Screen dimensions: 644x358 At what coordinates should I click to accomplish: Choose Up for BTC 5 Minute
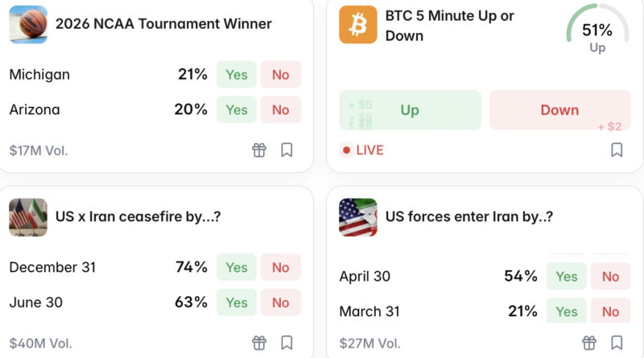(x=410, y=110)
